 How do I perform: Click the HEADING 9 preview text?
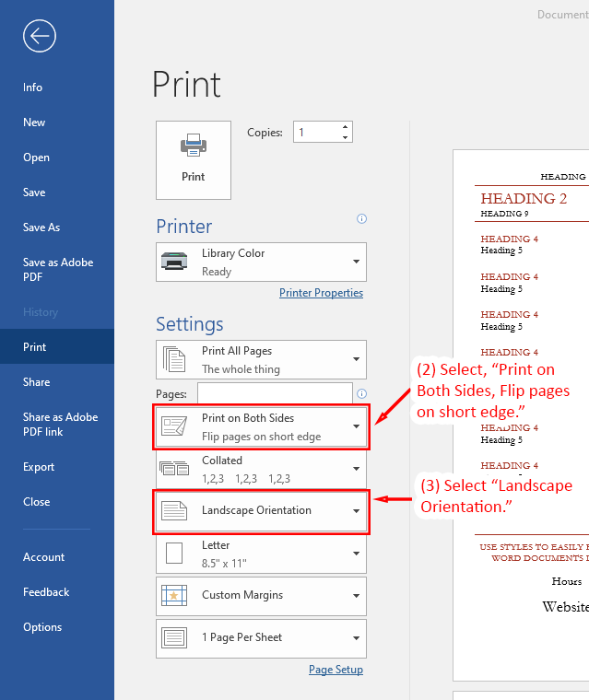click(x=504, y=214)
